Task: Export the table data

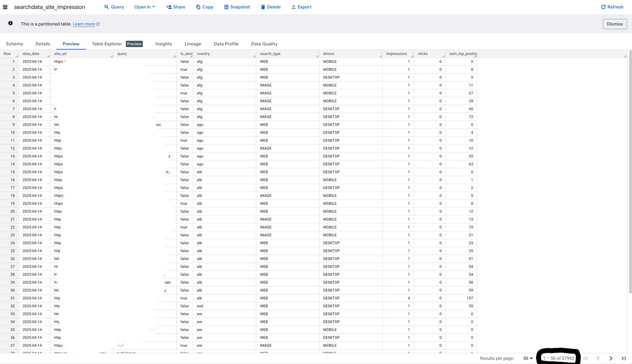Action: (301, 7)
